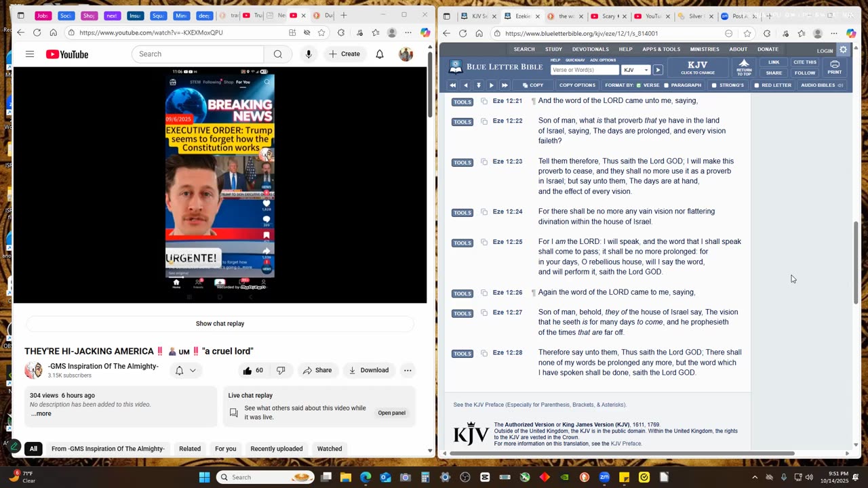Click the KJV Click to Change button
Viewport: 868px width, 488px height.
(698, 67)
